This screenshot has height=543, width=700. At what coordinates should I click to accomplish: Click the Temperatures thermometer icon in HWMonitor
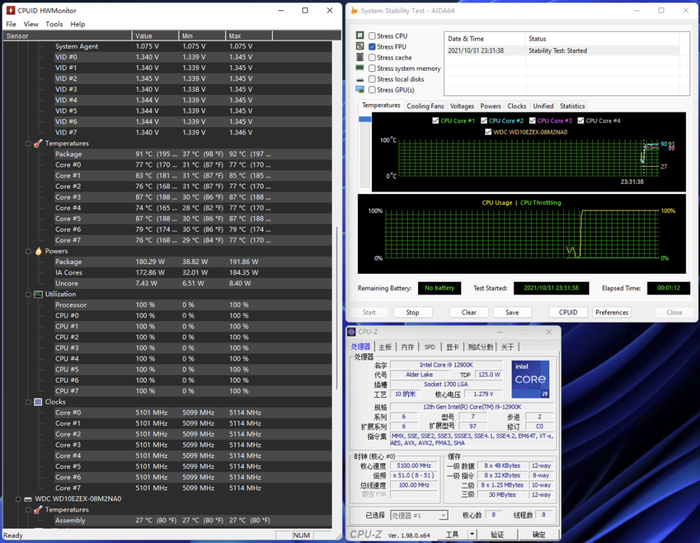click(x=38, y=144)
